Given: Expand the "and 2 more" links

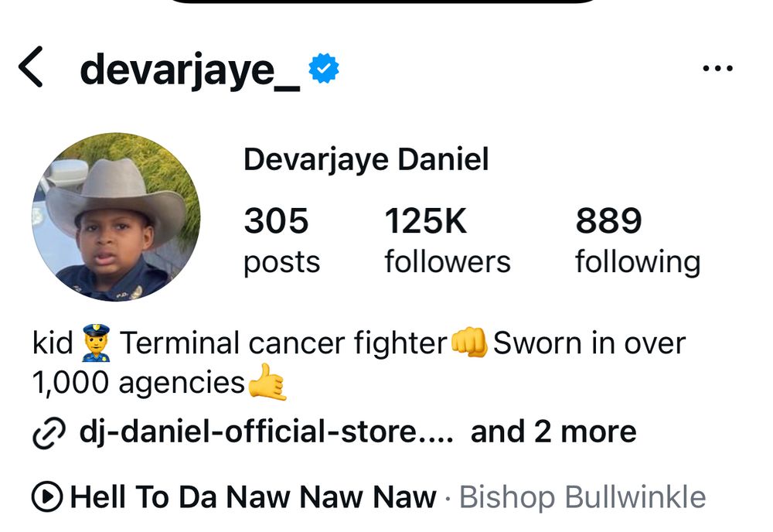Looking at the screenshot, I should (x=553, y=431).
